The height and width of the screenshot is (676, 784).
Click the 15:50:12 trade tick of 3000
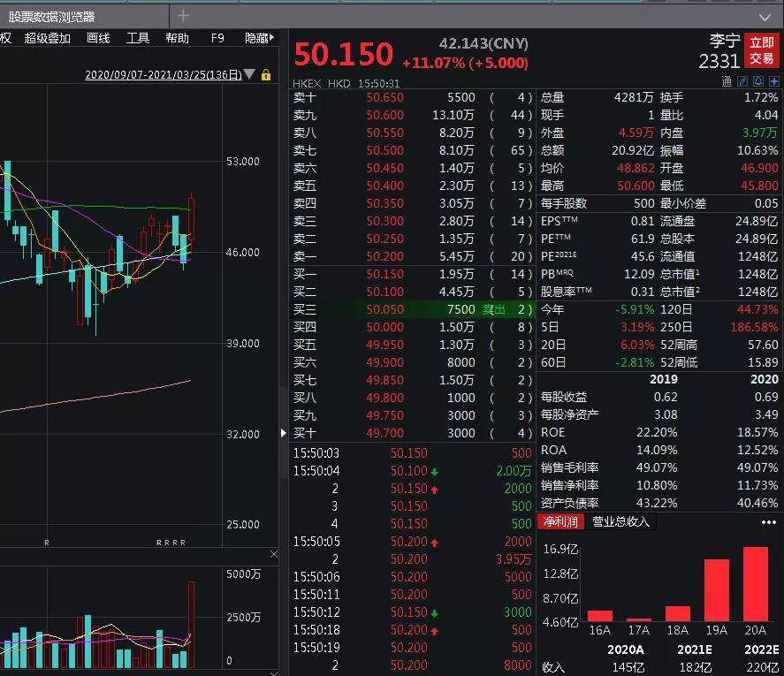pyautogui.click(x=412, y=612)
